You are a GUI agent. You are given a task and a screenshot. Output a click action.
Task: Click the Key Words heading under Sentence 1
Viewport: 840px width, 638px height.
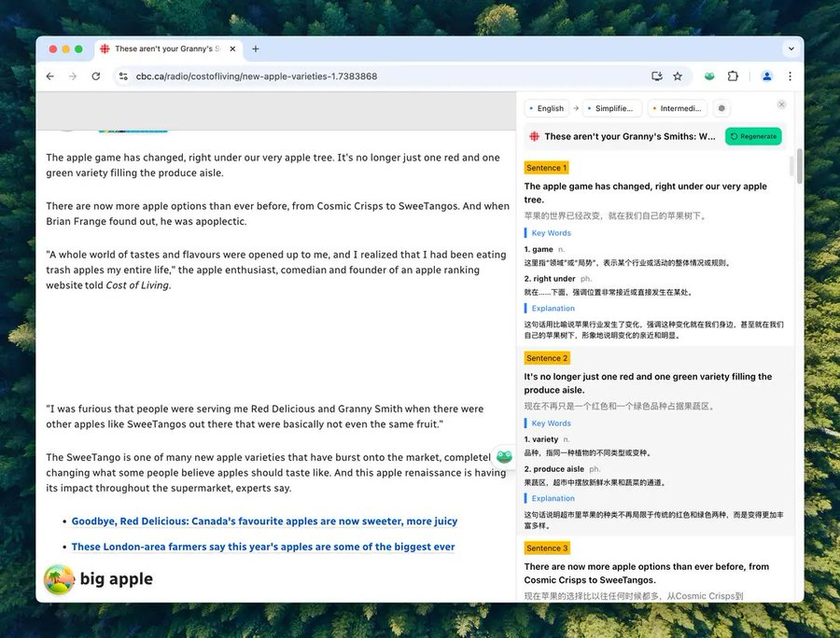click(552, 233)
